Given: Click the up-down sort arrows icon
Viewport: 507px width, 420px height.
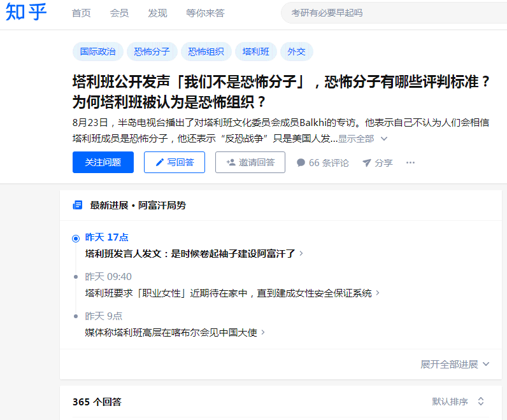Looking at the screenshot, I should (481, 402).
